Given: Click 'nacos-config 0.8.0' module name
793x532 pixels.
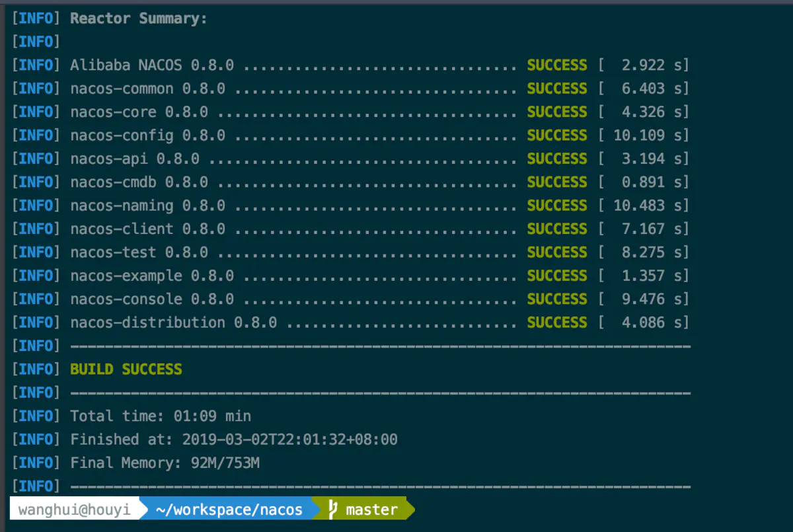Looking at the screenshot, I should tap(148, 135).
